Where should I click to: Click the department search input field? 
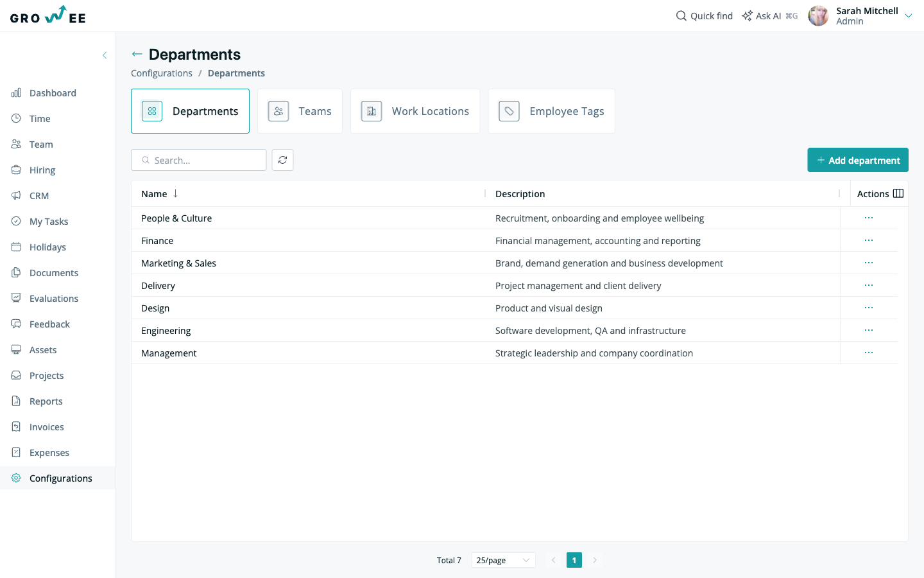[x=199, y=160]
